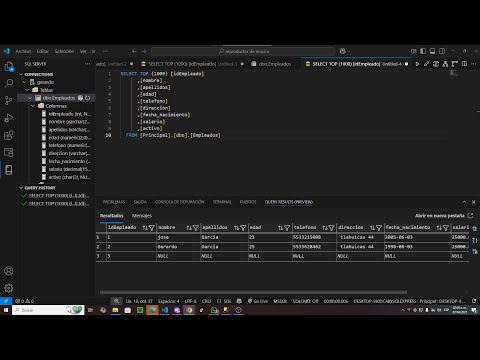Open the Manage gear icon

point(9,288)
